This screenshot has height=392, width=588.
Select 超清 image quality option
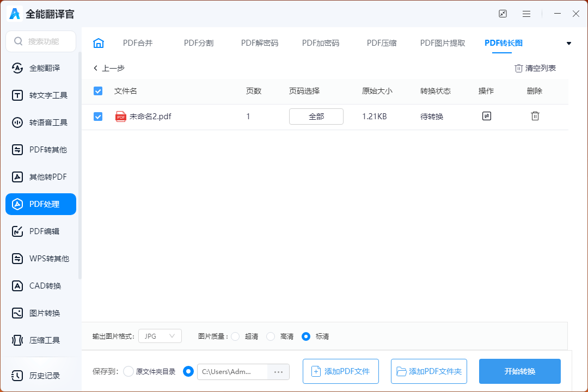(235, 336)
